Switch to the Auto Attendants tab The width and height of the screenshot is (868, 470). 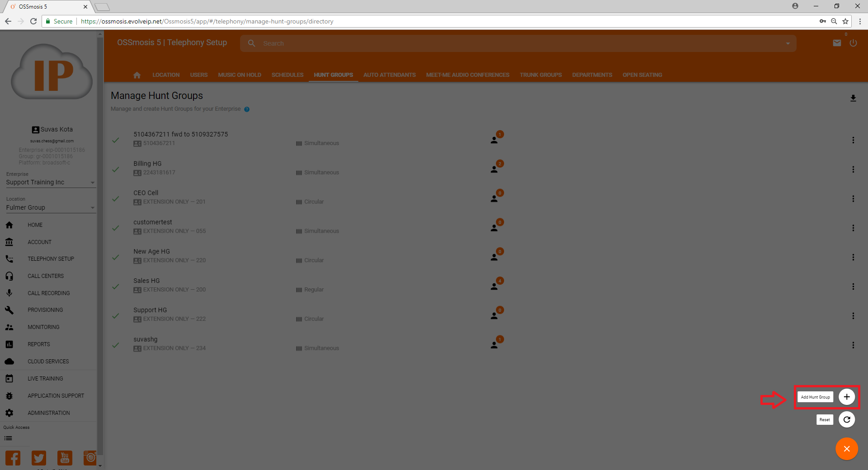389,75
